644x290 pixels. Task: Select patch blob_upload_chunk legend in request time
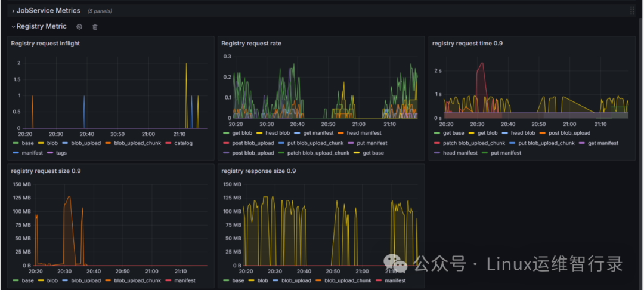(474, 143)
